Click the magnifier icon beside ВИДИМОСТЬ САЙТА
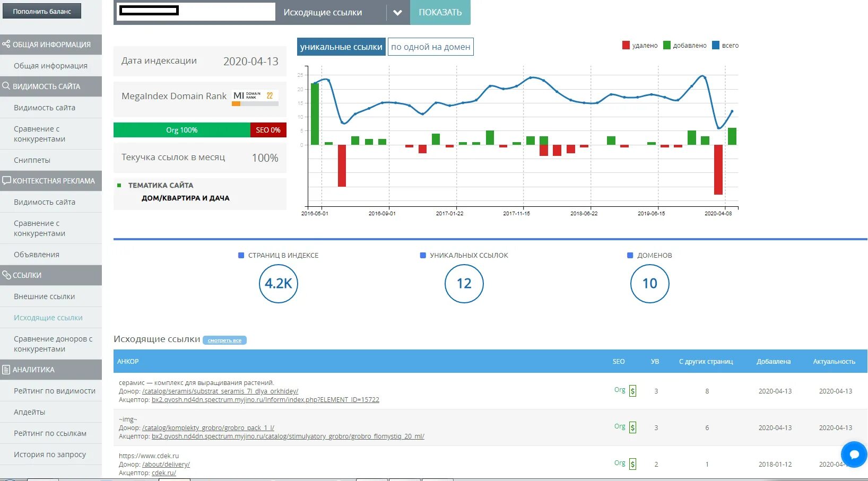Image resolution: width=868 pixels, height=481 pixels. click(6, 86)
